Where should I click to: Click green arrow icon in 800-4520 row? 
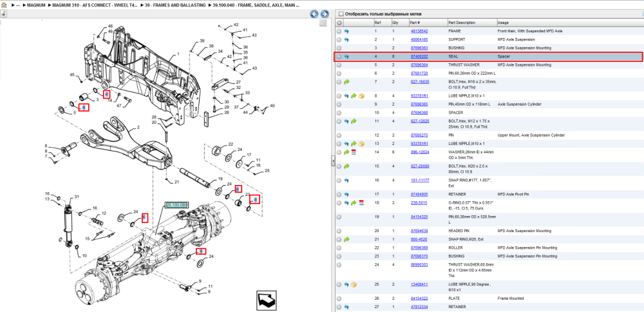click(x=346, y=239)
